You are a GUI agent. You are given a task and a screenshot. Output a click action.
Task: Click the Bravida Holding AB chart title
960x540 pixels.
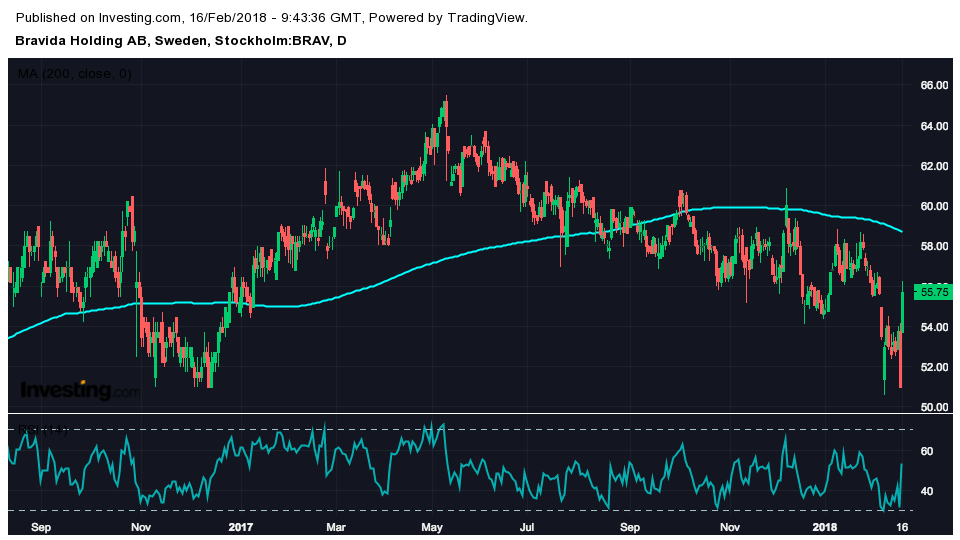point(181,41)
